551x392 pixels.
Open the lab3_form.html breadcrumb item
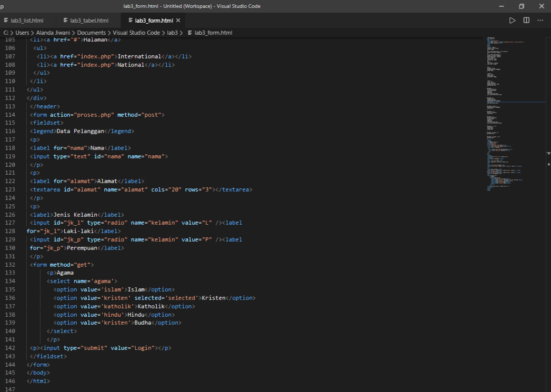click(213, 33)
